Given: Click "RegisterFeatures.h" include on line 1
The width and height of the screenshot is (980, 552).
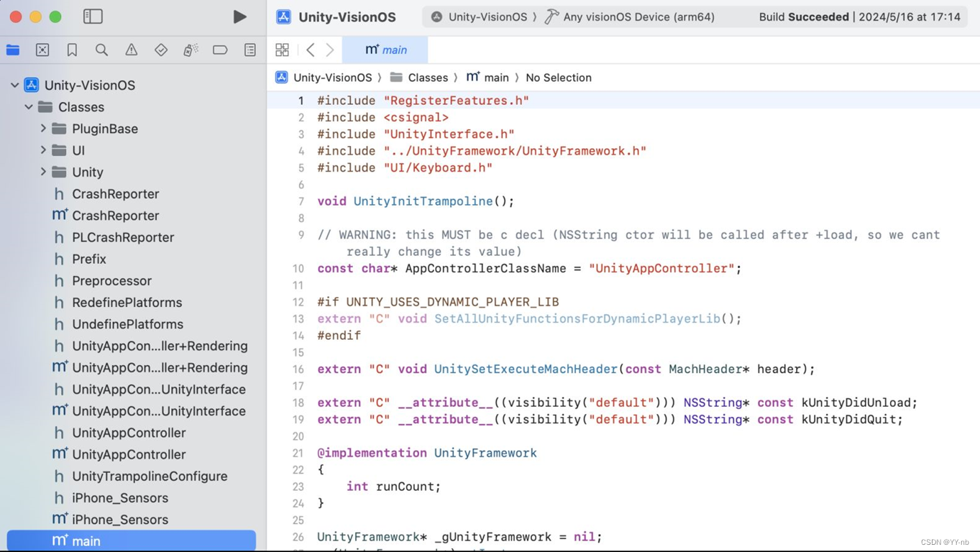Looking at the screenshot, I should (x=456, y=101).
